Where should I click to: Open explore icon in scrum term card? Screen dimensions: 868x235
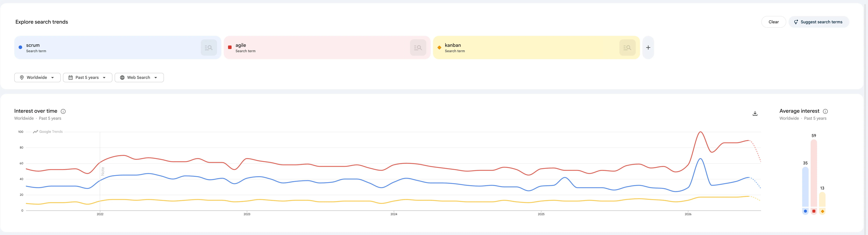[x=209, y=48]
